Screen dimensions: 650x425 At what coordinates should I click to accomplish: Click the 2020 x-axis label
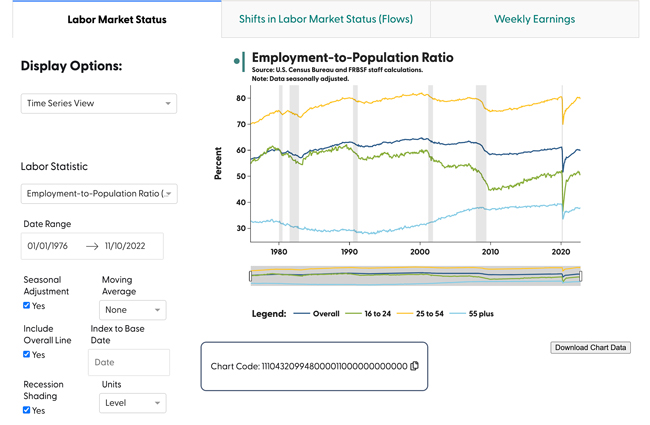561,252
